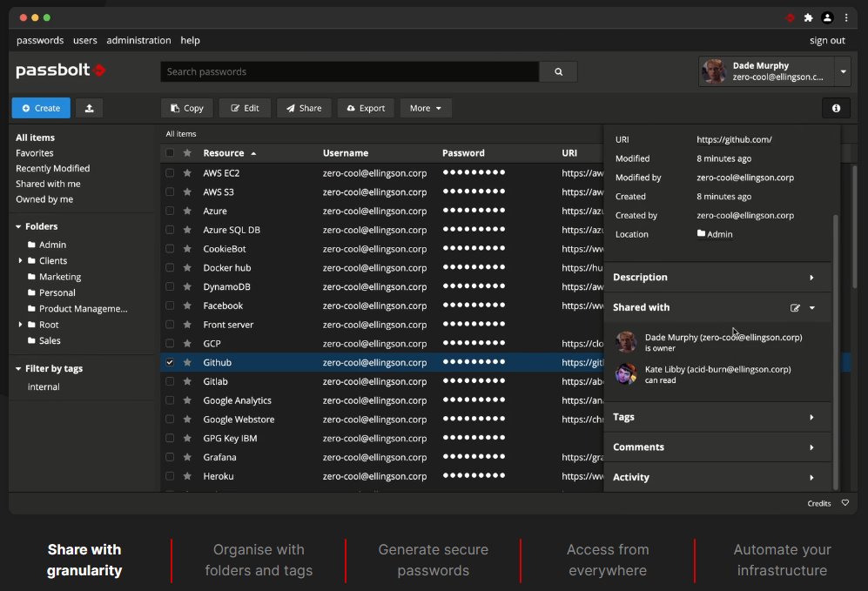Click the passbolt logo
Viewport: 868px width, 591px height.
coord(60,71)
